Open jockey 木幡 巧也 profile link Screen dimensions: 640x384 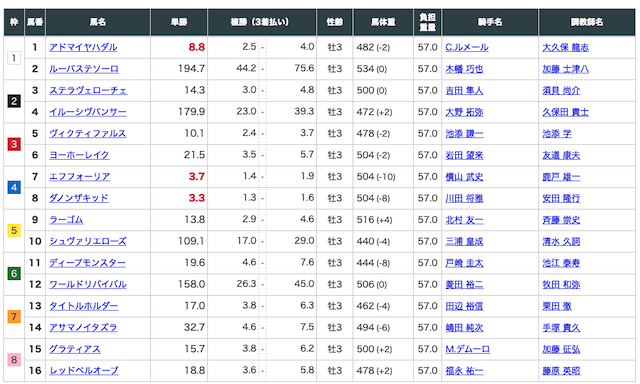[x=464, y=69]
